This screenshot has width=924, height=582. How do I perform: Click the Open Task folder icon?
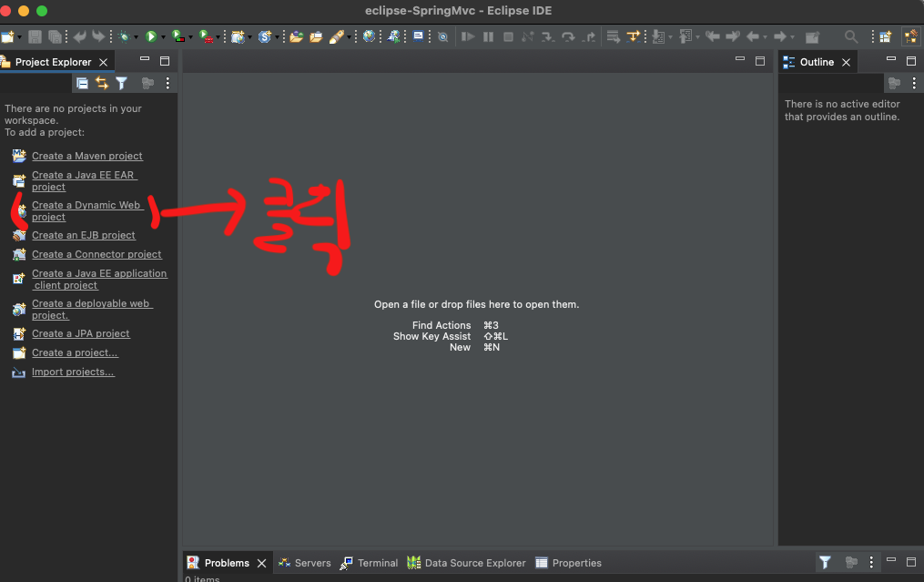[317, 37]
